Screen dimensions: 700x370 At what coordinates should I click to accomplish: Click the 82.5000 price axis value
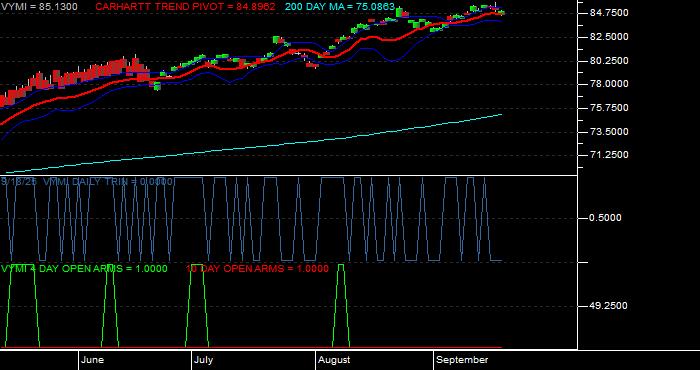609,37
